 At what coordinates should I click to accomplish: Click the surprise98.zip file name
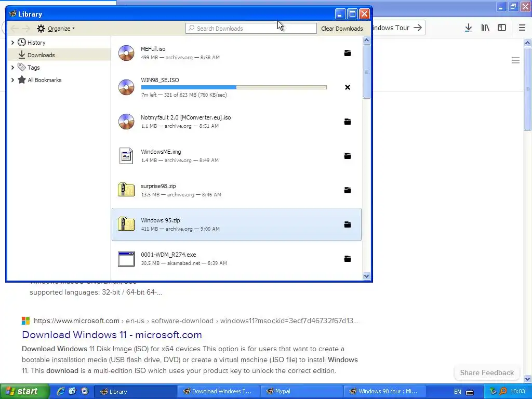pyautogui.click(x=158, y=186)
